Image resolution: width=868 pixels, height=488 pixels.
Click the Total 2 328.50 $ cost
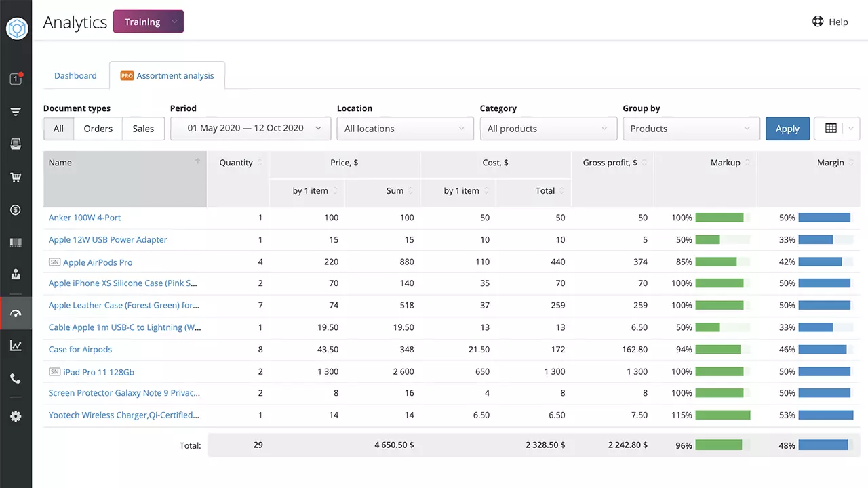point(545,445)
